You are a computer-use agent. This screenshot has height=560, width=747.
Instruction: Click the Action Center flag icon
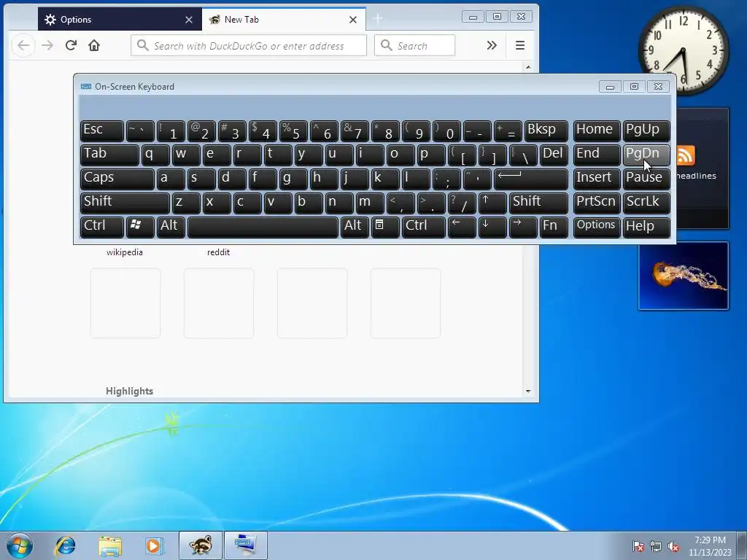pyautogui.click(x=638, y=547)
